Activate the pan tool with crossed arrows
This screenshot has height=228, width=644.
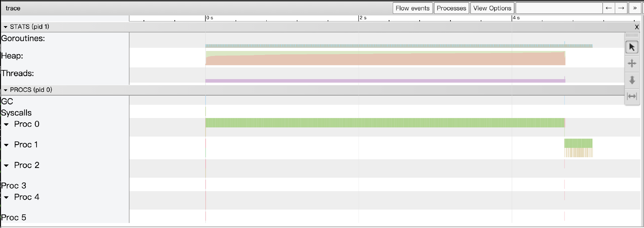632,63
